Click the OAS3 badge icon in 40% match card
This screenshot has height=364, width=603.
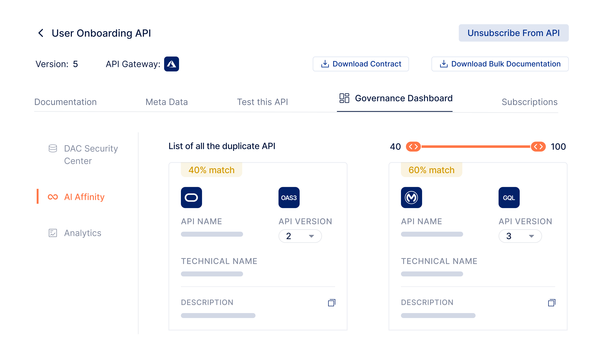(289, 198)
